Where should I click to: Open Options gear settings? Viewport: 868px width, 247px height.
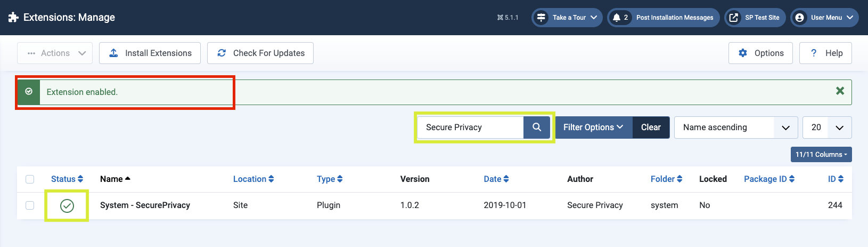click(760, 53)
